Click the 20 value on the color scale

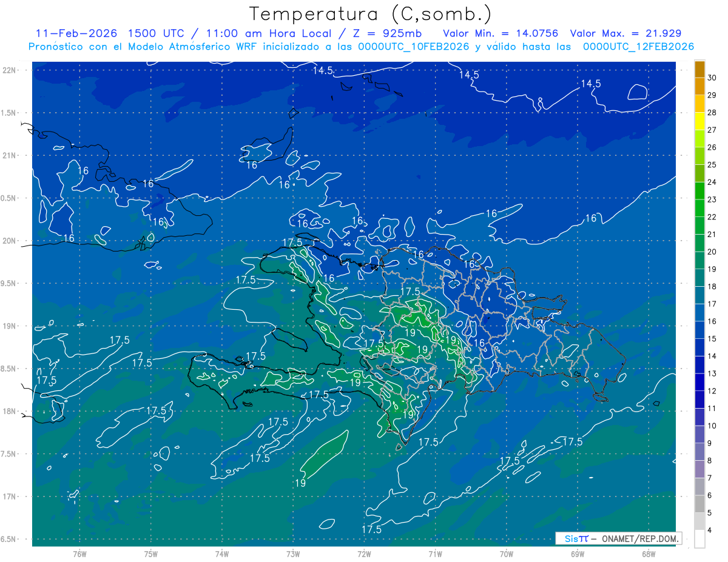(x=712, y=252)
